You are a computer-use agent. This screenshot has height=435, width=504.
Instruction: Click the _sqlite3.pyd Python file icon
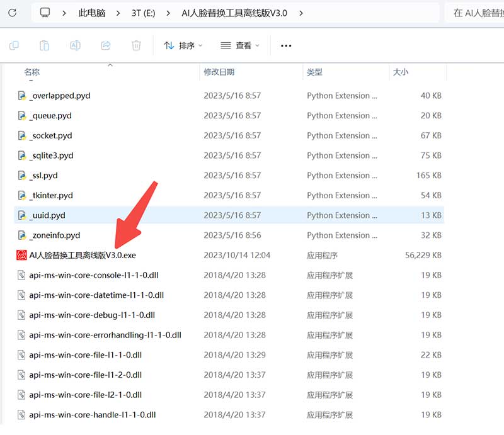pyautogui.click(x=22, y=155)
